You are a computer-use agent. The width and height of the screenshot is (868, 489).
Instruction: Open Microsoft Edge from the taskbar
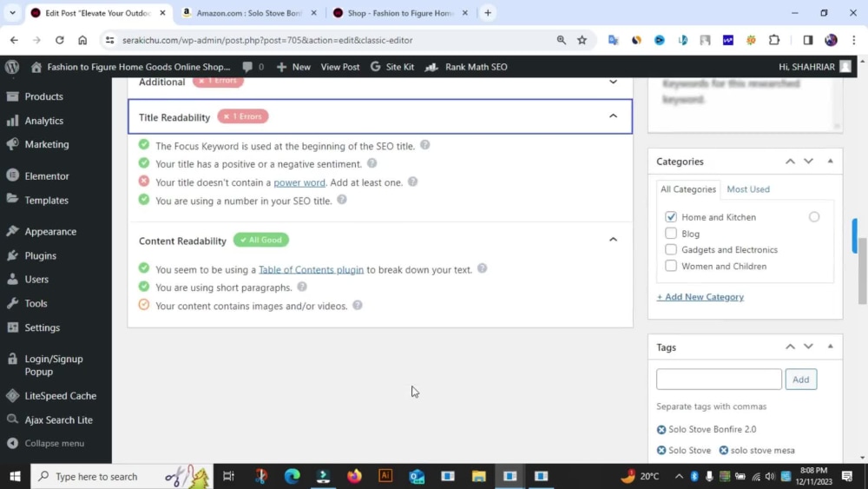[x=293, y=476]
